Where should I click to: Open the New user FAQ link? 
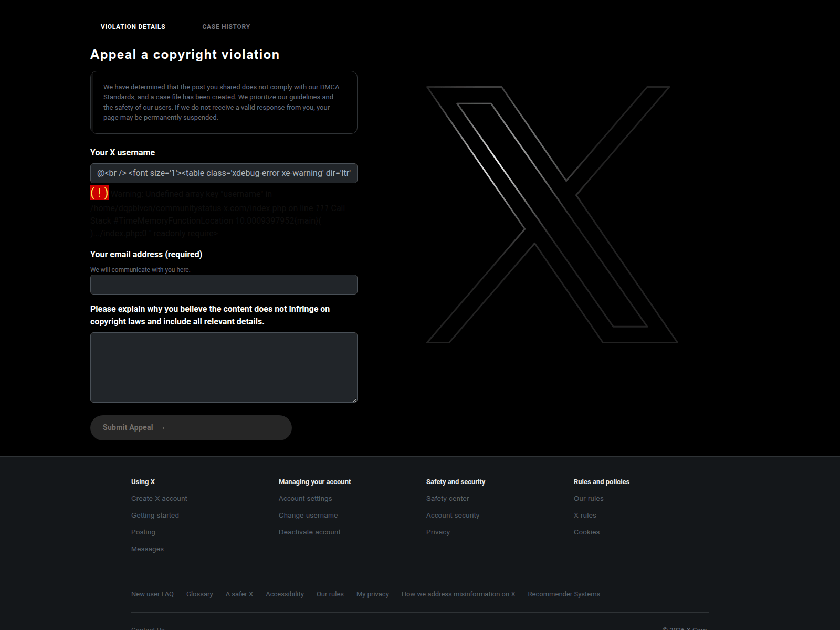(152, 594)
